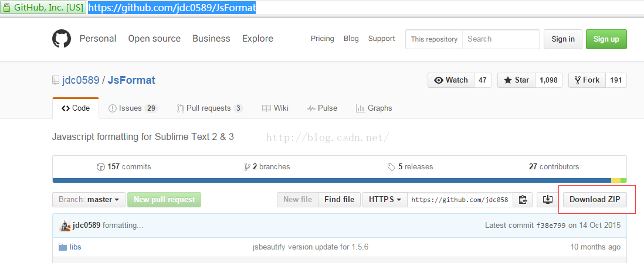Open the jdc0589 owner link in repo title
The width and height of the screenshot is (644, 263).
tap(81, 80)
